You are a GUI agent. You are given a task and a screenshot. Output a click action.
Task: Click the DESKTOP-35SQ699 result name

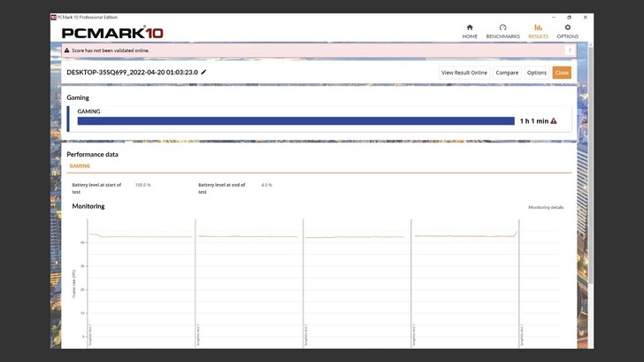coord(132,73)
